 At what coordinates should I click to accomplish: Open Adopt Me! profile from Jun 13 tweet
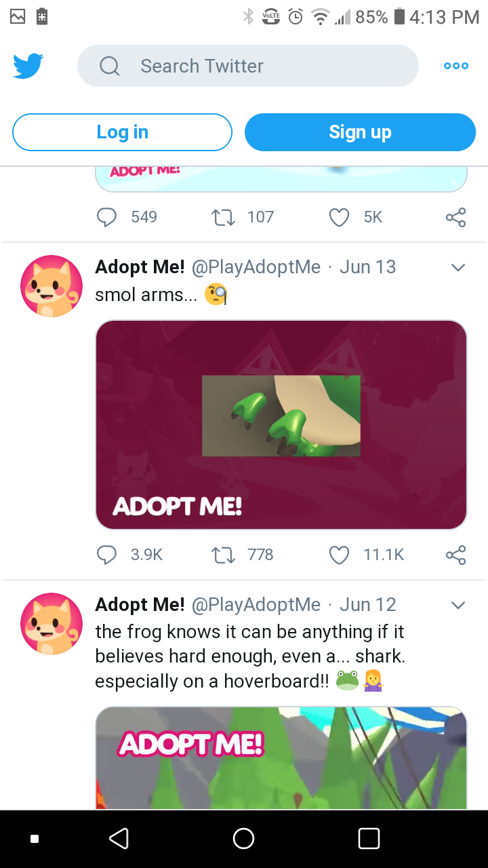pyautogui.click(x=140, y=267)
